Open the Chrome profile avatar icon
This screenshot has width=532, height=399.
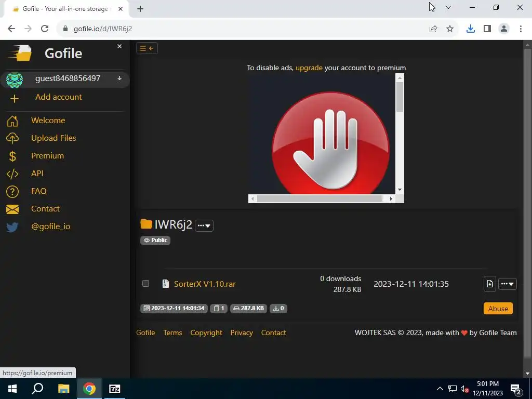504,29
